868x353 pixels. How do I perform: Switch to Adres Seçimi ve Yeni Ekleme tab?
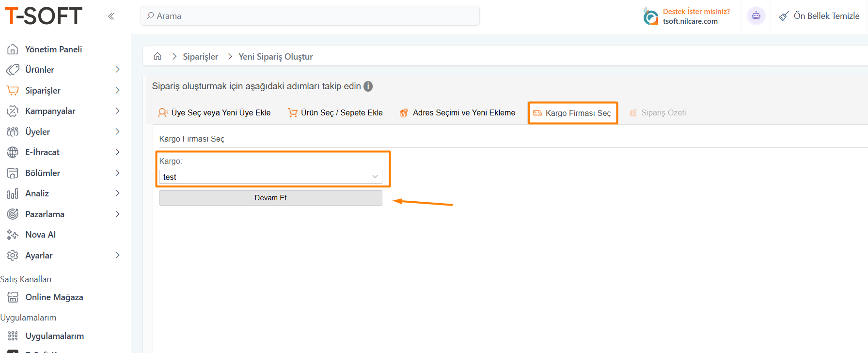(x=457, y=112)
